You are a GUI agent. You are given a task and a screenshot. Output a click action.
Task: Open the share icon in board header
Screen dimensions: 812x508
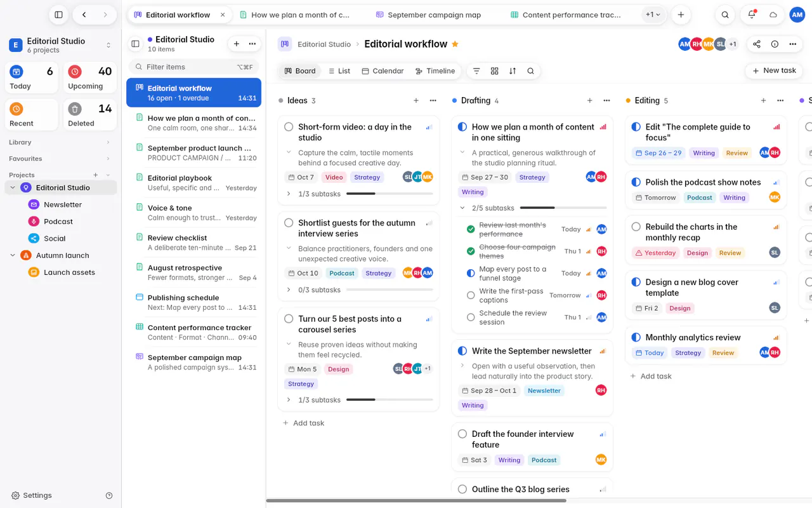click(757, 44)
